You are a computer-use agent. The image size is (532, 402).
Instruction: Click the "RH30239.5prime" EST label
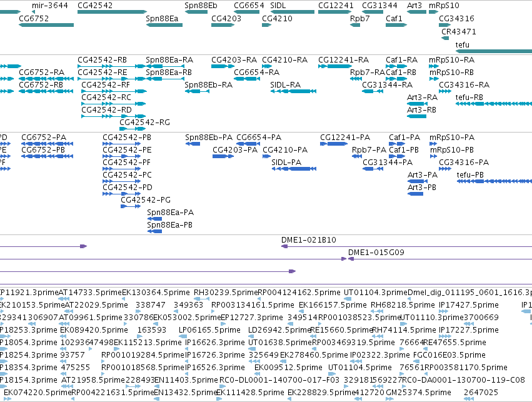click(226, 293)
